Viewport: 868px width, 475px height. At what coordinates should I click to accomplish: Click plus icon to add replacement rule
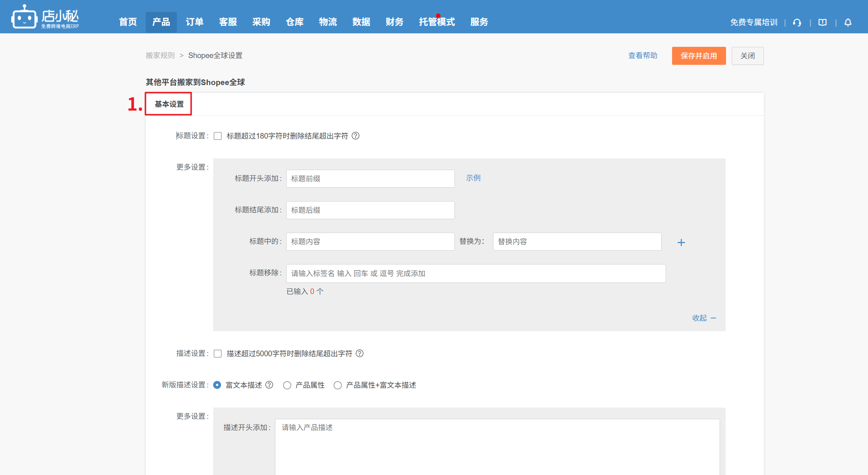pyautogui.click(x=681, y=243)
